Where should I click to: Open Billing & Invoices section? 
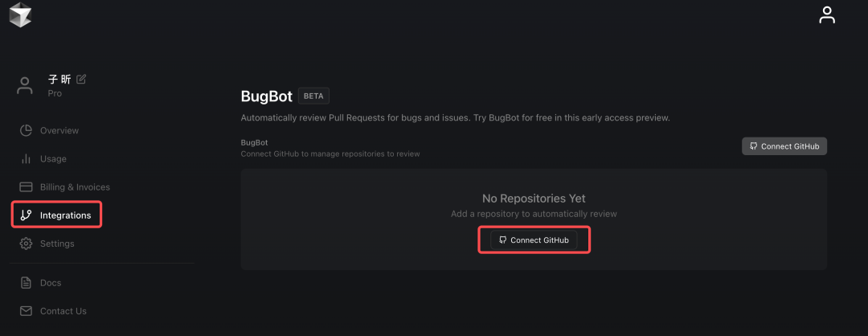(75, 186)
